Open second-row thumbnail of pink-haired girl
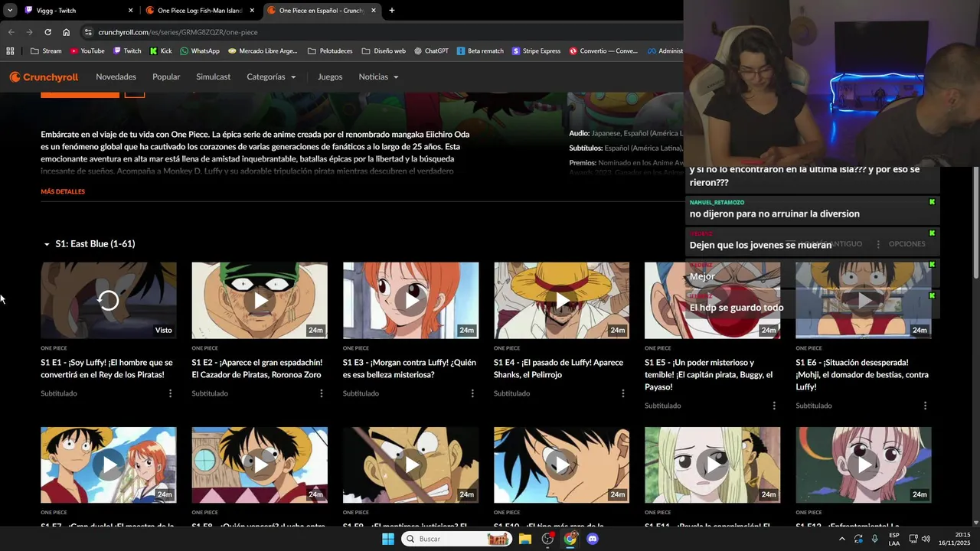Image resolution: width=980 pixels, height=551 pixels. (863, 465)
